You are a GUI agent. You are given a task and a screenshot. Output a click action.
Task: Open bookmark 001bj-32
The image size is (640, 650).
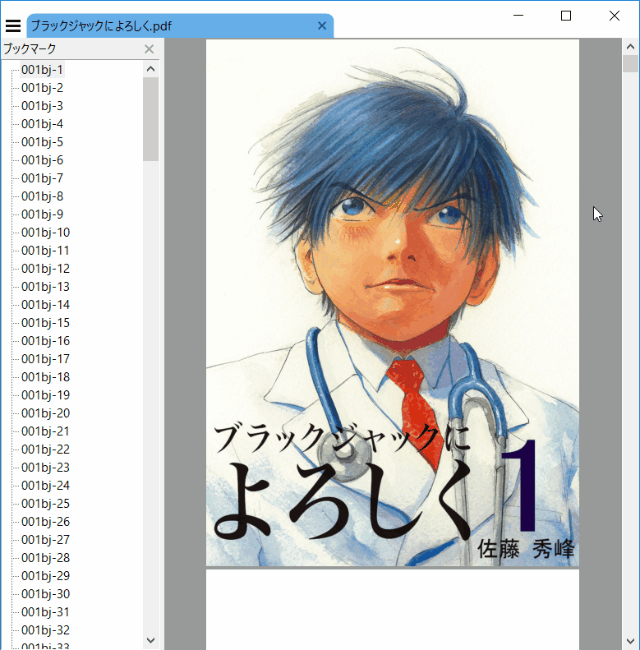coord(45,630)
